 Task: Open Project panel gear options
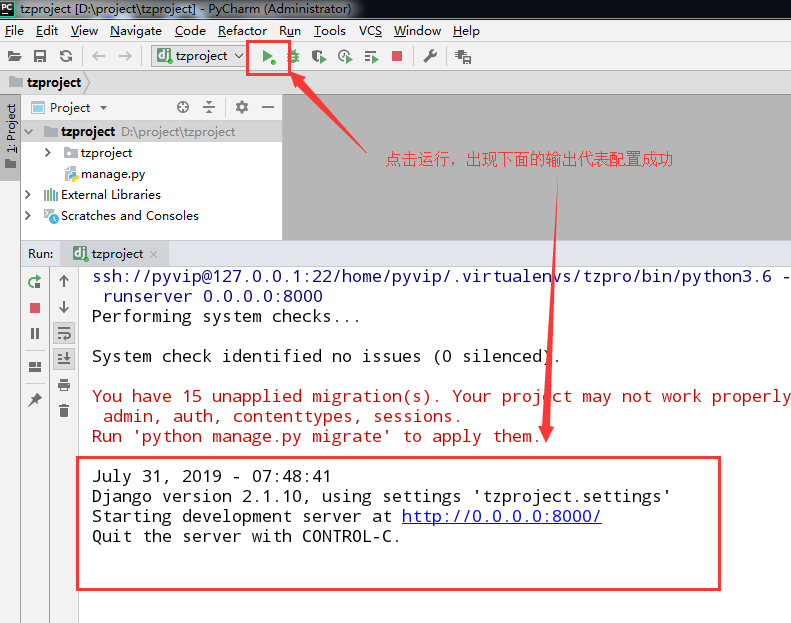point(242,107)
